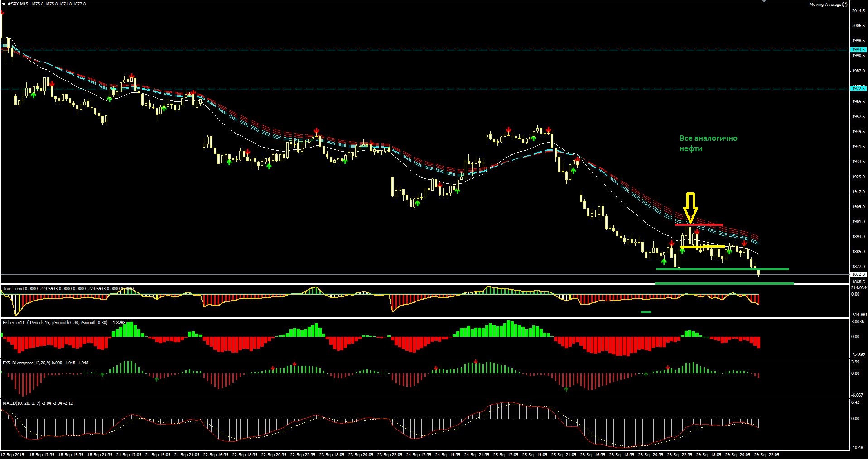Viewport: 868px width, 459px height.
Task: Select the yellow horizontal line near 1888
Action: [702, 247]
